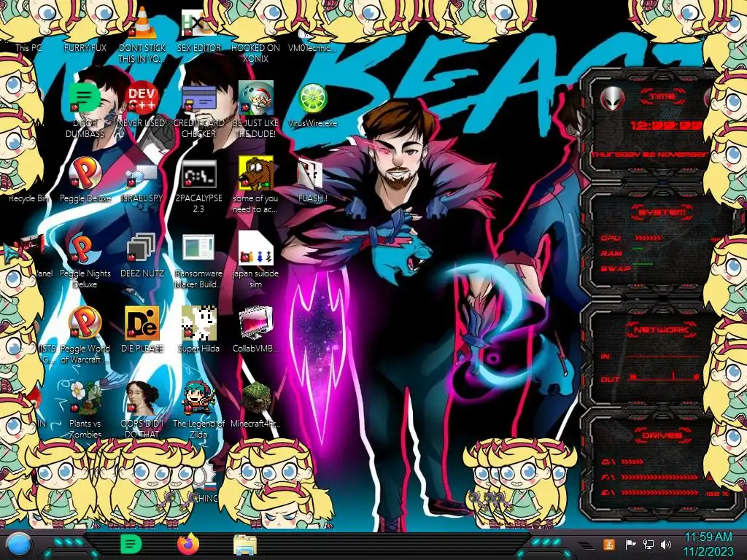Viewport: 747px width, 560px height.
Task: Launch the D FOR DUMBASS green desktop icon
Action: (85, 98)
